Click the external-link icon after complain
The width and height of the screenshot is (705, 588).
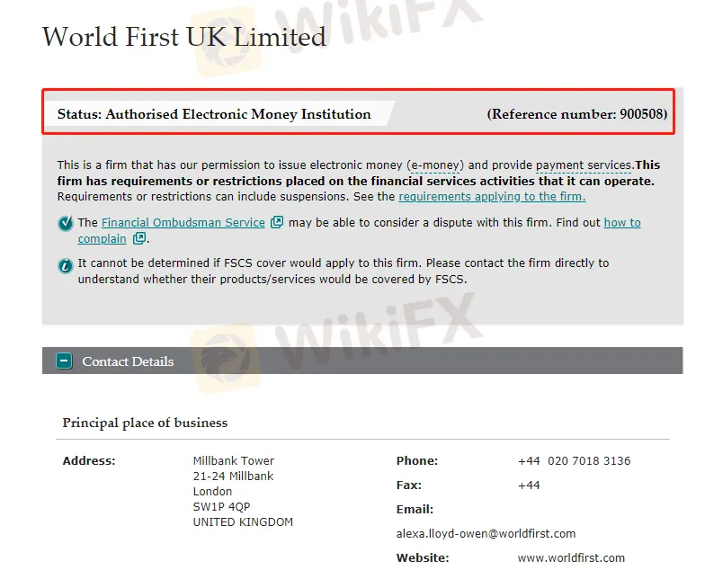click(138, 238)
